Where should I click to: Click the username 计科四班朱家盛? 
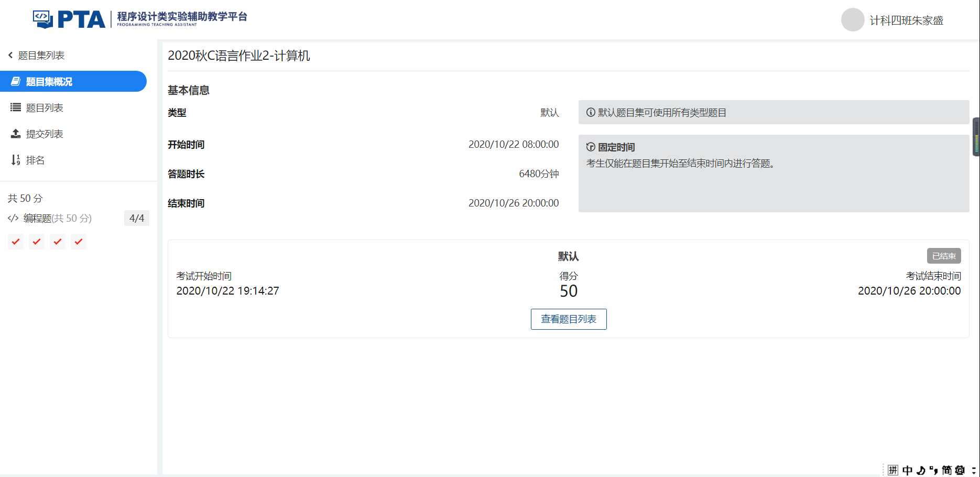907,20
